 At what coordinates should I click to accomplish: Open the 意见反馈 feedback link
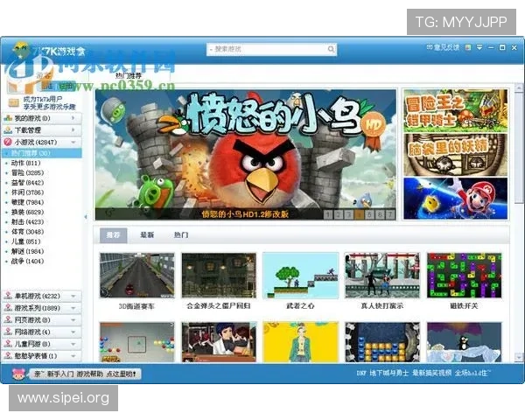443,47
